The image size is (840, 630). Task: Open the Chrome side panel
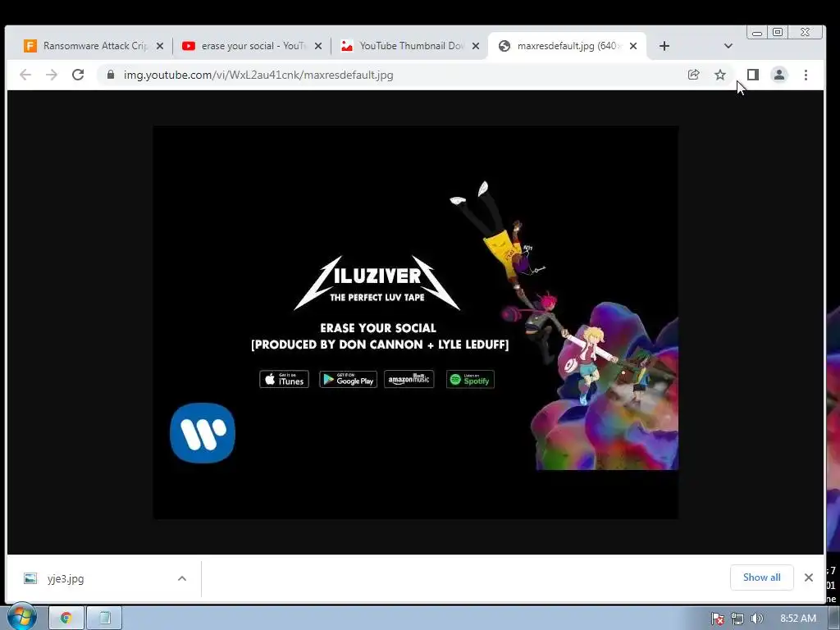pos(753,75)
